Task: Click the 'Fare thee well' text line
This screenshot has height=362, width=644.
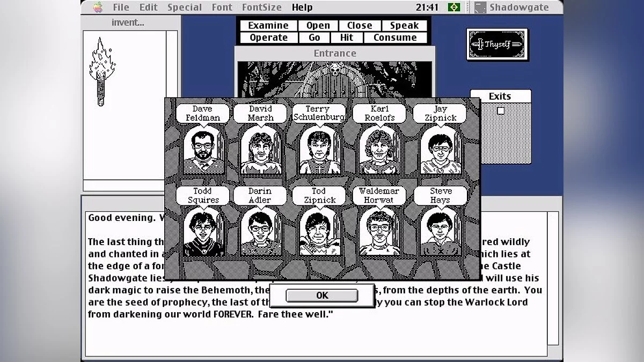Action: [211, 314]
